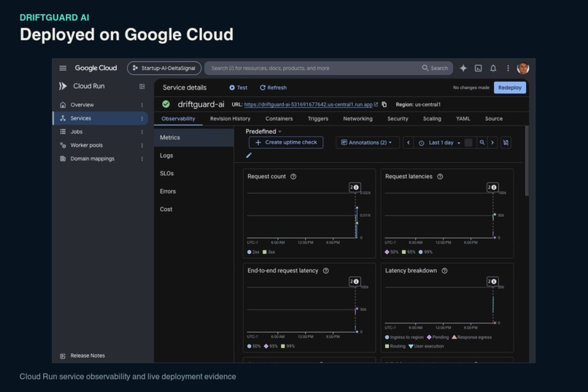The height and width of the screenshot is (392, 588).
Task: Toggle the 3xx series in Request count legend
Action: tap(269, 252)
